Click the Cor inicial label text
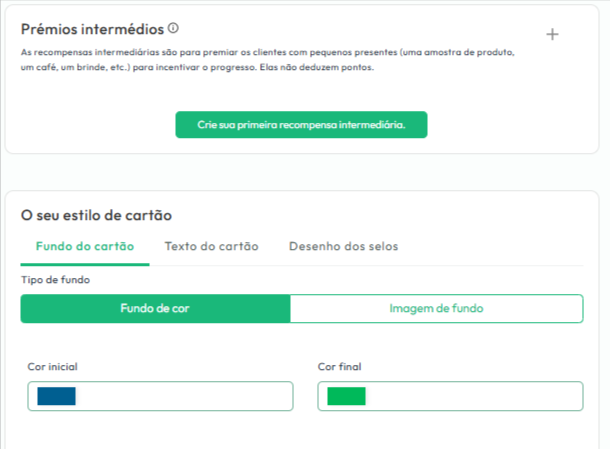This screenshot has width=610, height=449. tap(52, 367)
